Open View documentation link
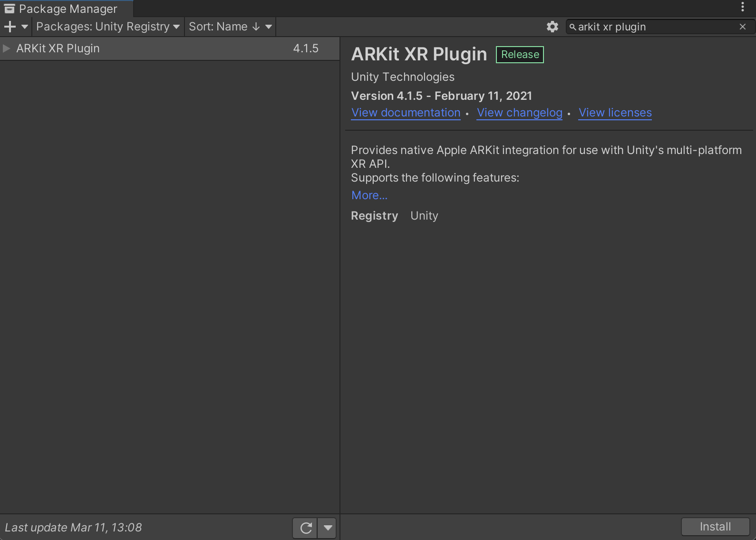The width and height of the screenshot is (756, 540). coord(406,113)
